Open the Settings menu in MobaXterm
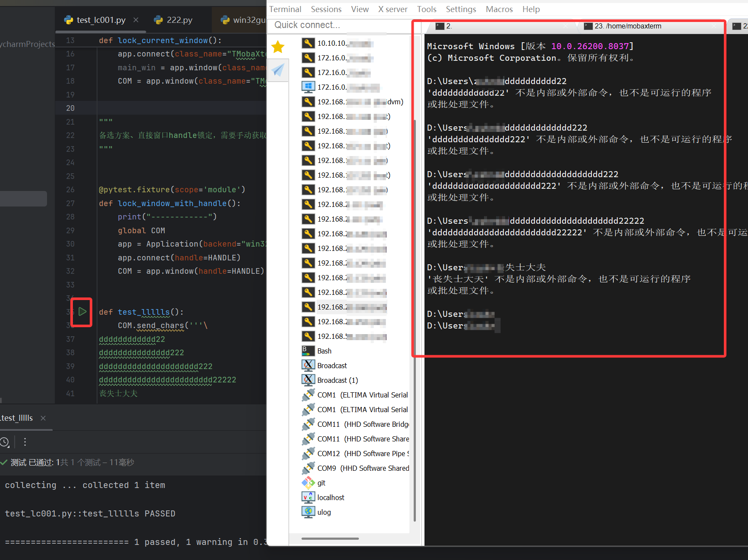748x560 pixels. pyautogui.click(x=461, y=9)
